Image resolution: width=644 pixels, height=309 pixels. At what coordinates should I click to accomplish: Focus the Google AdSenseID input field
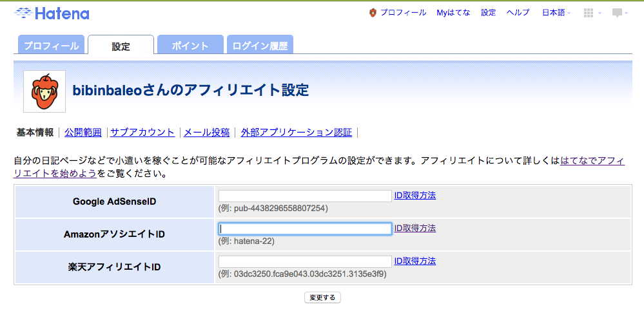[x=305, y=196]
